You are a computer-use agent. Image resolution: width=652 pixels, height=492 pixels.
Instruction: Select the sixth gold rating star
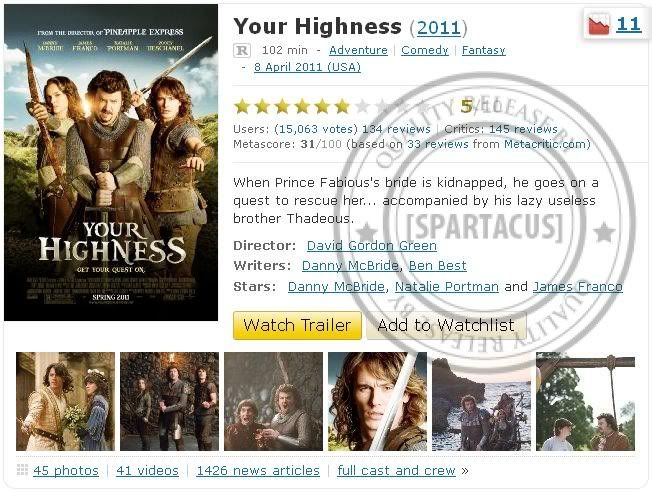[x=342, y=106]
